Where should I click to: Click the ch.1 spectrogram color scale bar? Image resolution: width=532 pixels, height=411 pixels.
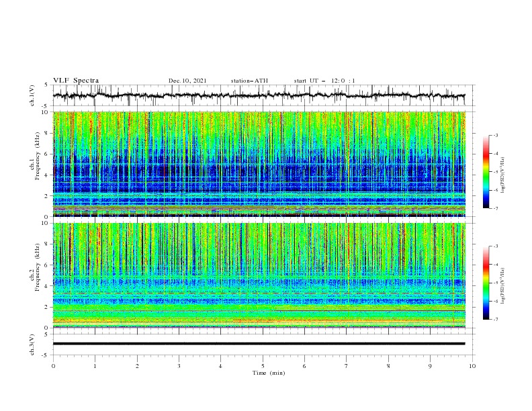486,171
